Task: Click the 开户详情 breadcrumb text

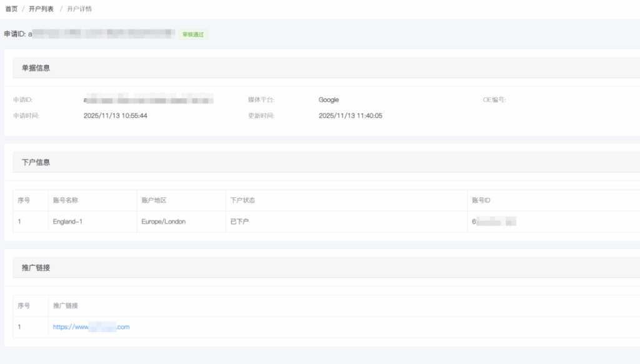Action: pyautogui.click(x=79, y=9)
